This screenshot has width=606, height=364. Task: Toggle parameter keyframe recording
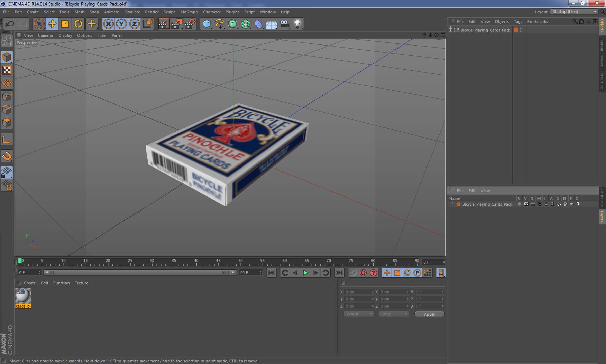417,273
